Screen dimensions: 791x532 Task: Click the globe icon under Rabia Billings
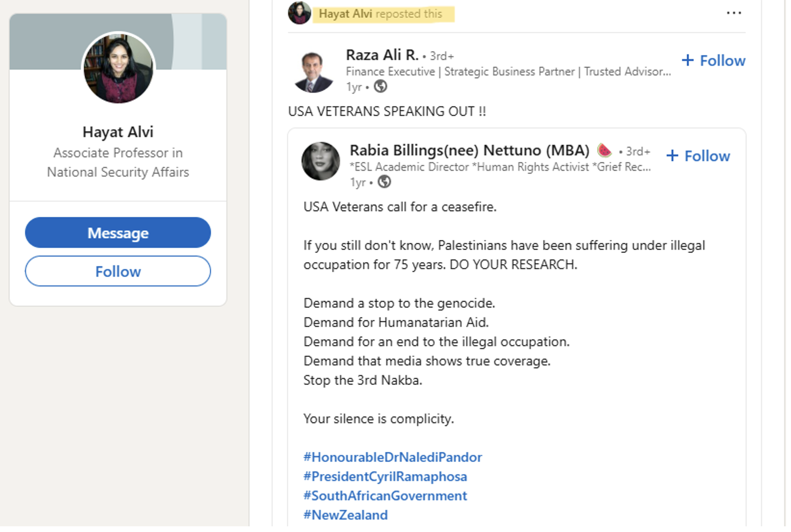point(384,182)
